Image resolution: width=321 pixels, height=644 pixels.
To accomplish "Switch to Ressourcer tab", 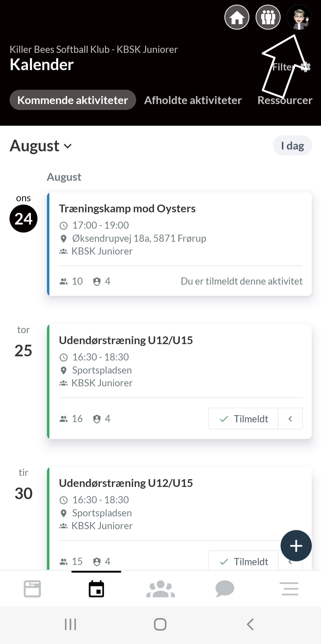I will [x=285, y=100].
